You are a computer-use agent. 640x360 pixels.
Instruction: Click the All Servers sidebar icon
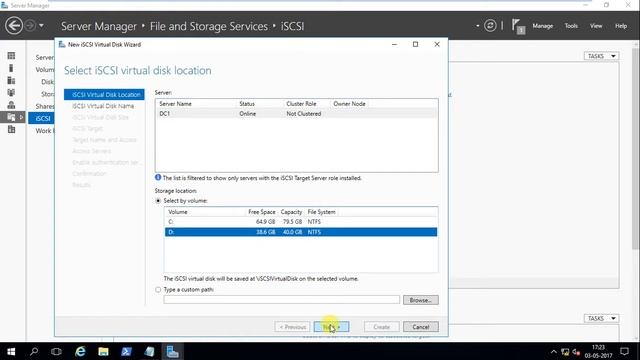[11, 80]
